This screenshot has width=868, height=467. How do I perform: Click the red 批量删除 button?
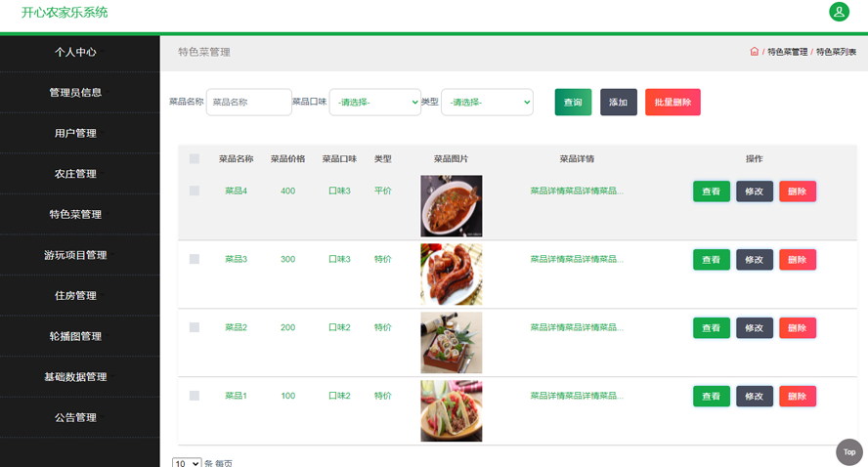click(673, 103)
